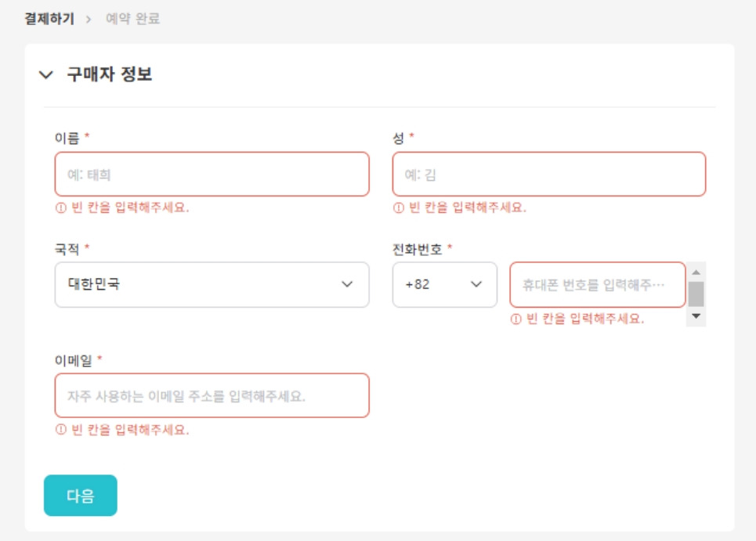Click the scrollbar down arrow
The height and width of the screenshot is (541, 756).
click(x=696, y=317)
